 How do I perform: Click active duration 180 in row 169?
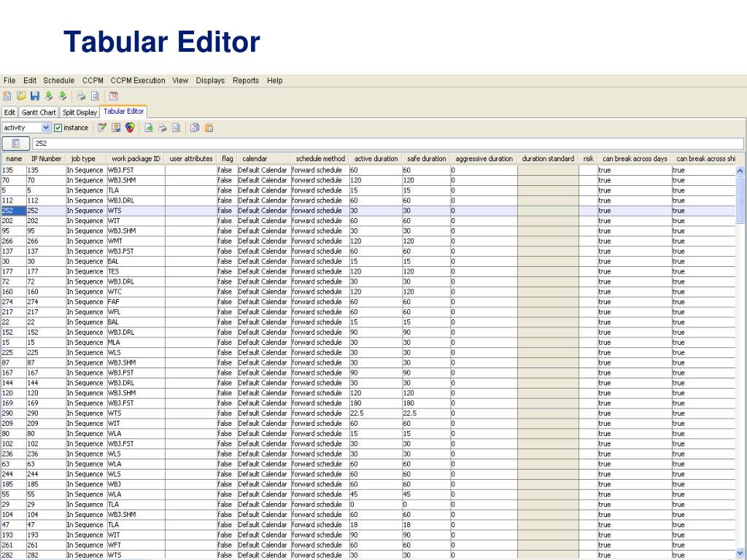[x=376, y=403]
